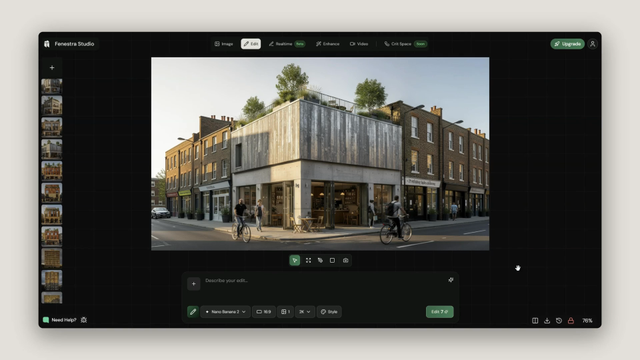This screenshot has width=640, height=360.
Task: Open the bug report icon beside Need Help
Action: tap(84, 320)
